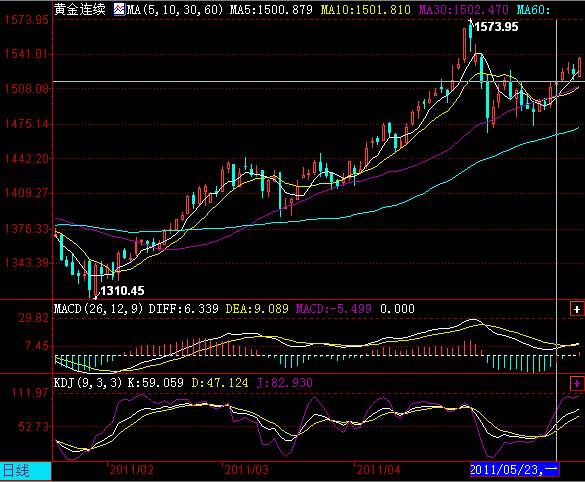Select the magenta MA30 value legend
The height and width of the screenshot is (482, 585).
tap(464, 9)
